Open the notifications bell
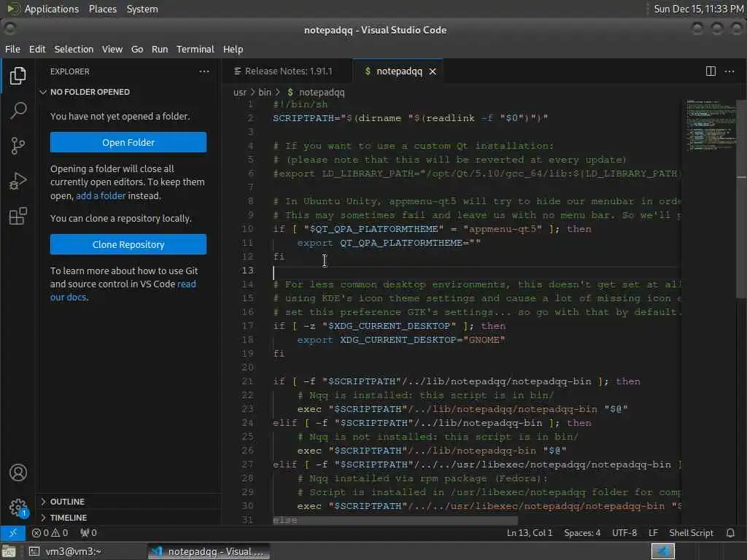Screen dimensions: 747x560 [x=730, y=533]
